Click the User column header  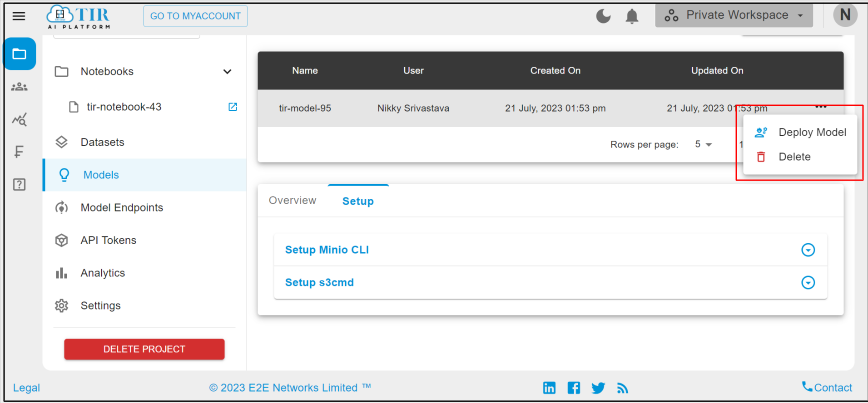pos(413,70)
